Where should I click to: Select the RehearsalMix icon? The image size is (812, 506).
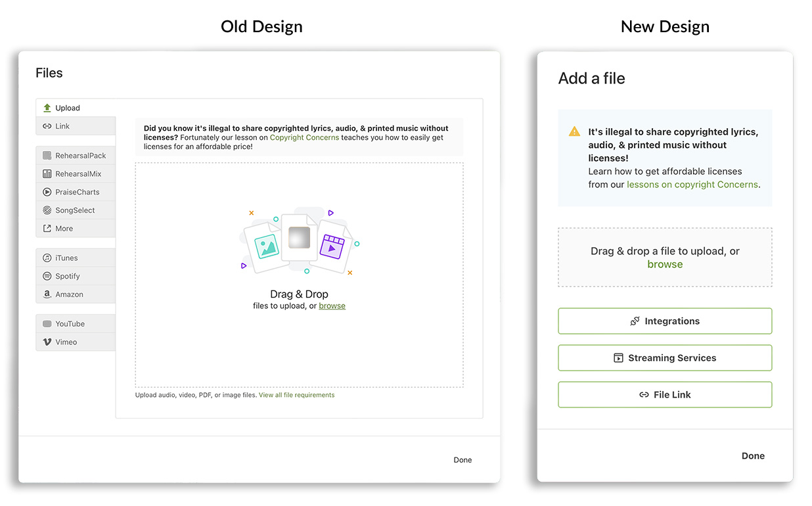pos(47,174)
